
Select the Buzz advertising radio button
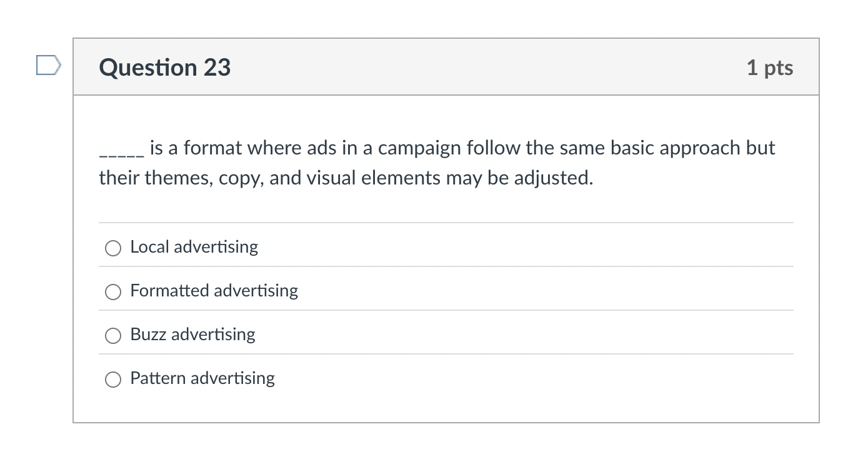tap(112, 336)
